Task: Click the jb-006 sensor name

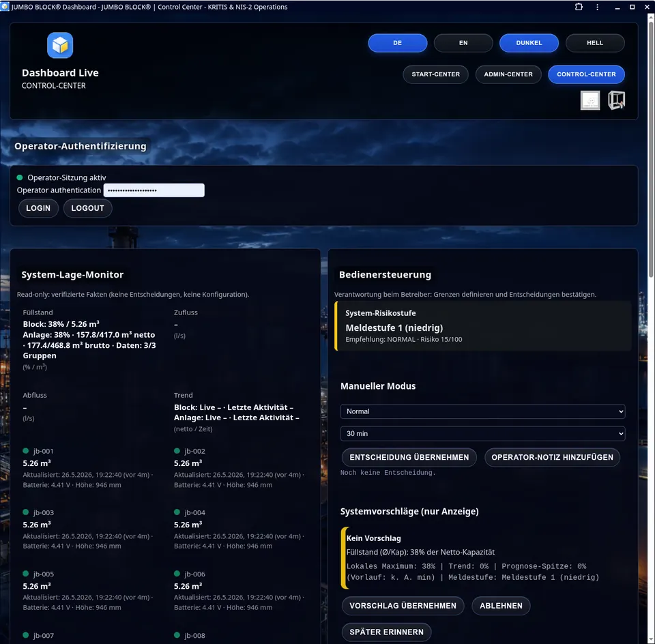Action: pos(194,574)
